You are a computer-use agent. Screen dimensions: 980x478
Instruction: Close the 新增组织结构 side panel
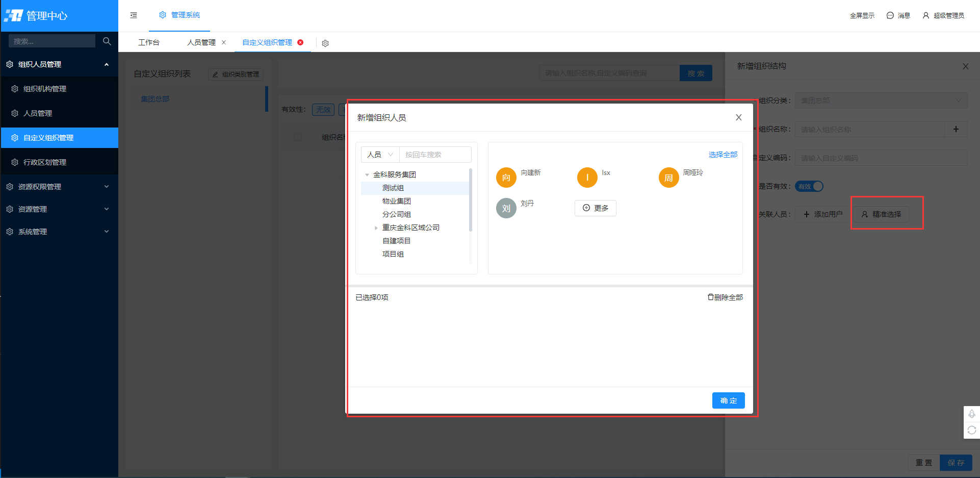[965, 66]
